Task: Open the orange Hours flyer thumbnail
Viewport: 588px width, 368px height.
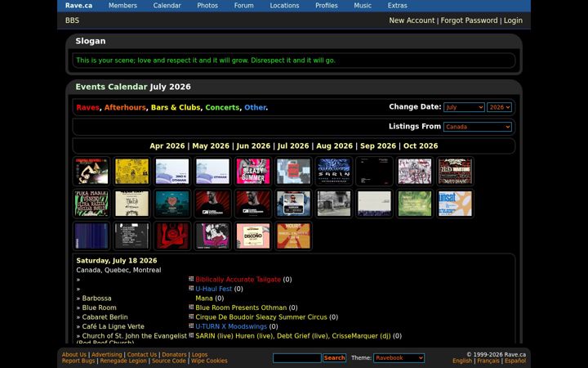Action: [x=293, y=236]
